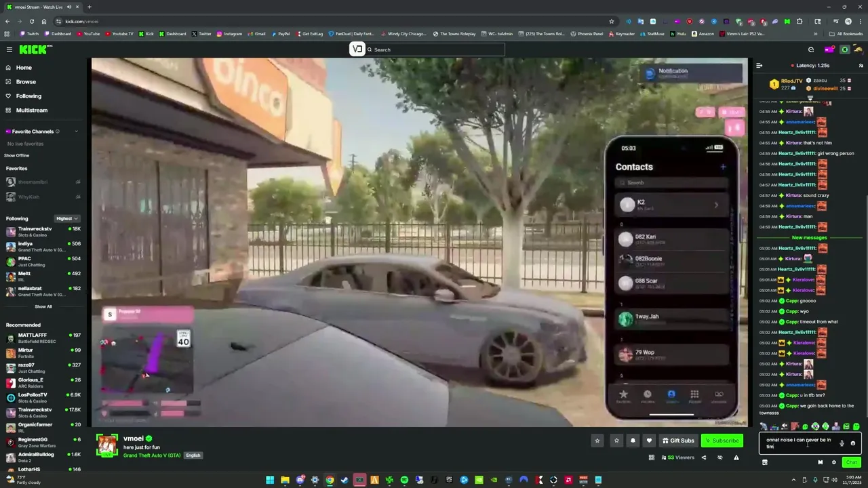The image size is (868, 488).
Task: Open the Twitch bookmark
Action: click(x=29, y=34)
